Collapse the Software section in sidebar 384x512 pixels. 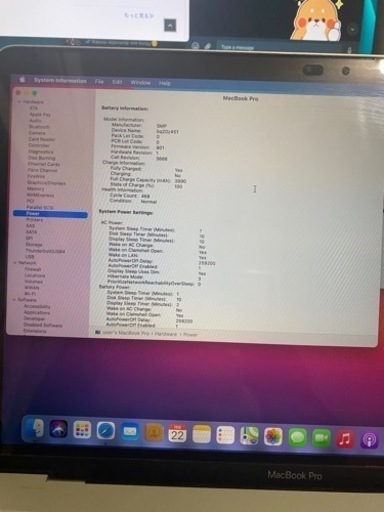point(14,300)
